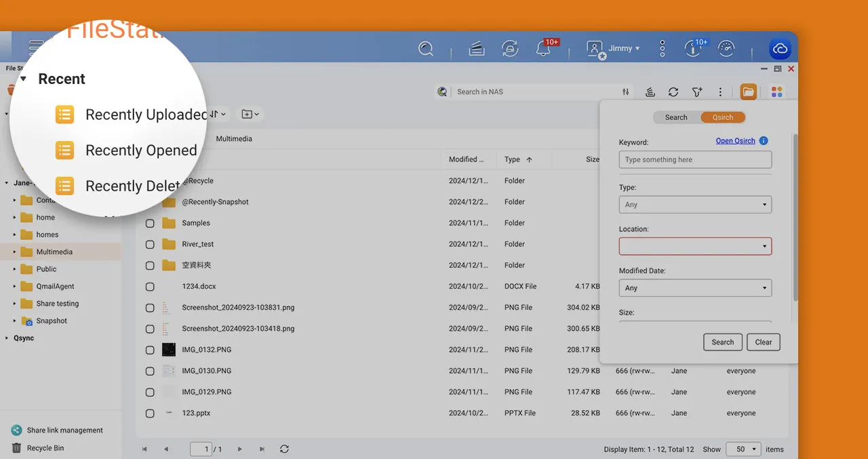Screen dimensions: 868x459
Task: Click the stacked layers toolbar icon
Action: [x=650, y=92]
